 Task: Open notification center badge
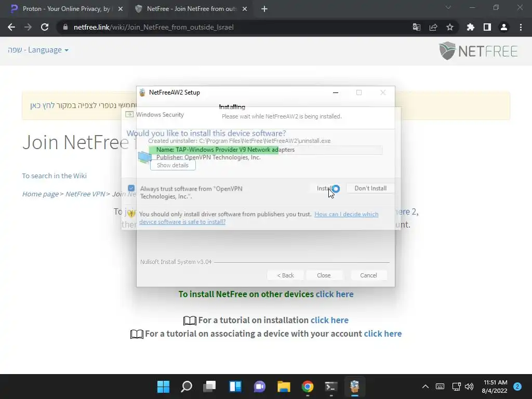[517, 387]
